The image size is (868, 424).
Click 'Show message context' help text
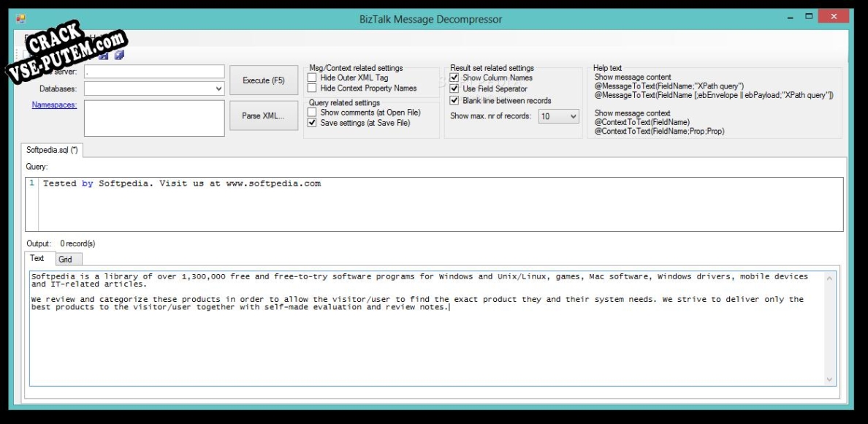click(x=632, y=113)
